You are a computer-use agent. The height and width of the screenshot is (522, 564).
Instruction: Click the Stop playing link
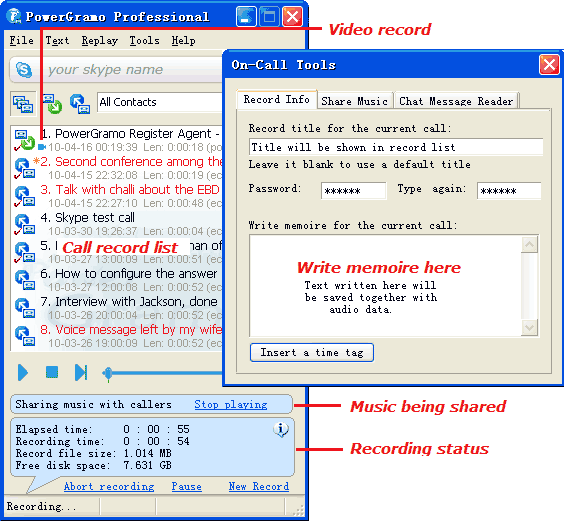pyautogui.click(x=231, y=404)
